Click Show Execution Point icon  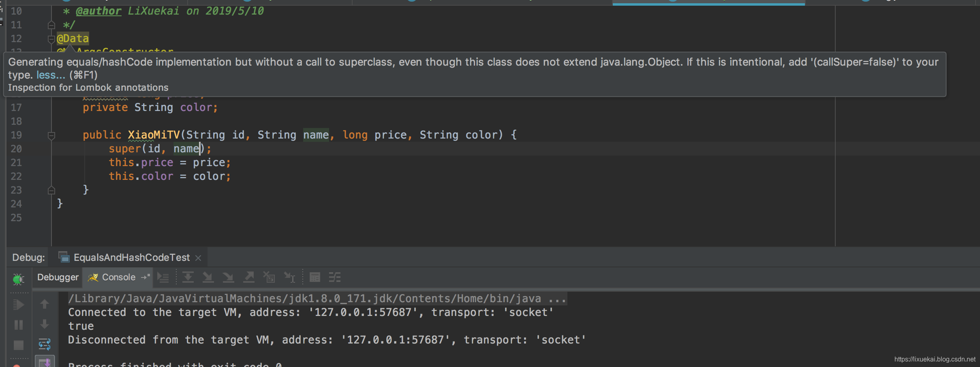(163, 277)
